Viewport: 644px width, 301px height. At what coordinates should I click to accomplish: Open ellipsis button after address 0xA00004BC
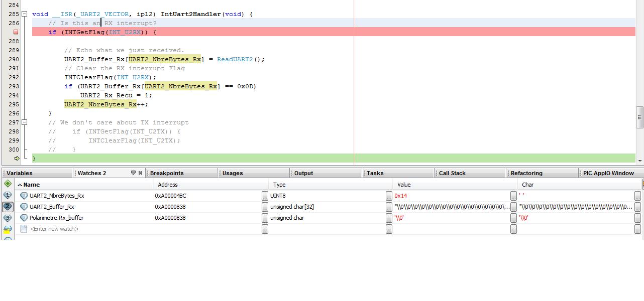[265, 196]
